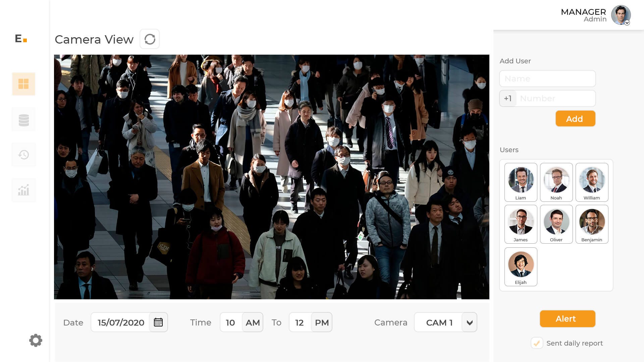Select user Liam
Screen dimensions: 644x362
(521, 182)
